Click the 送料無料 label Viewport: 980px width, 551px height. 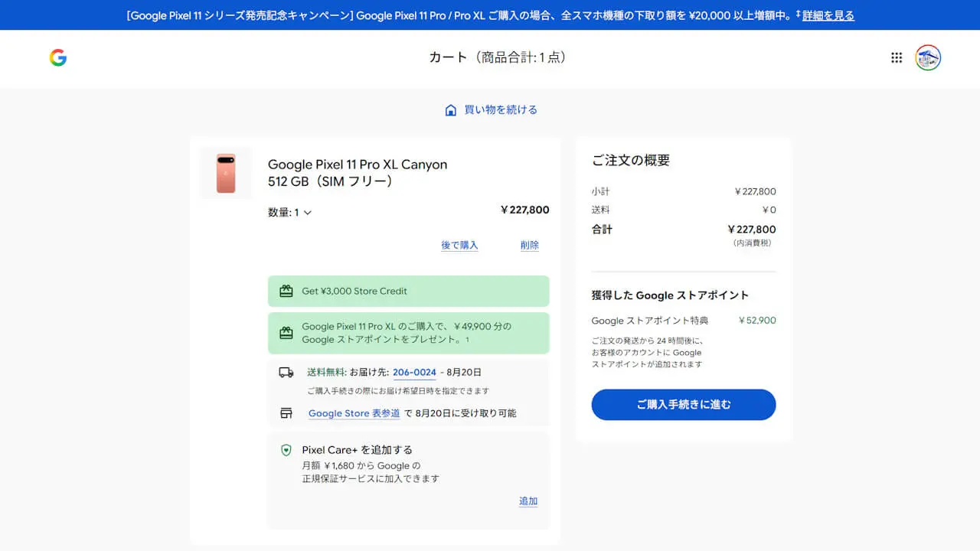coord(327,373)
